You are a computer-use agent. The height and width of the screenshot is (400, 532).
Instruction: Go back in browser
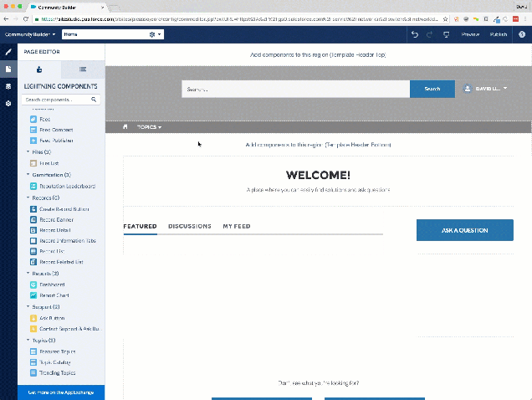coord(6,19)
